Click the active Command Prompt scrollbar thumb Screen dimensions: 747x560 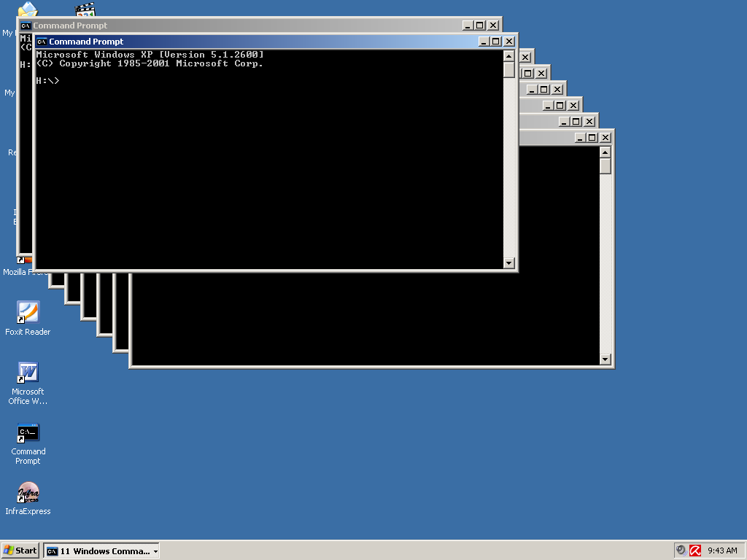508,69
